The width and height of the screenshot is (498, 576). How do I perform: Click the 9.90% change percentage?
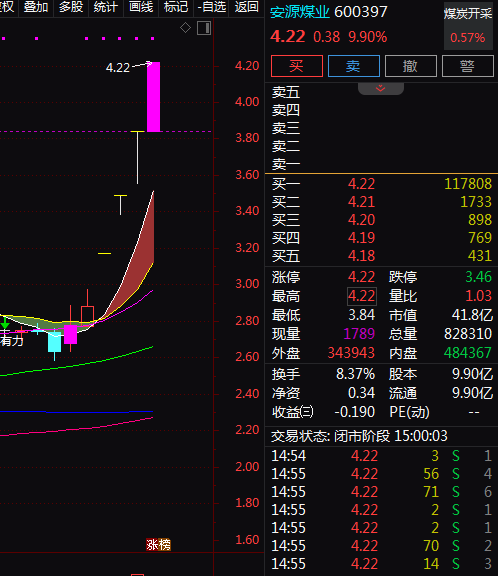pyautogui.click(x=368, y=37)
